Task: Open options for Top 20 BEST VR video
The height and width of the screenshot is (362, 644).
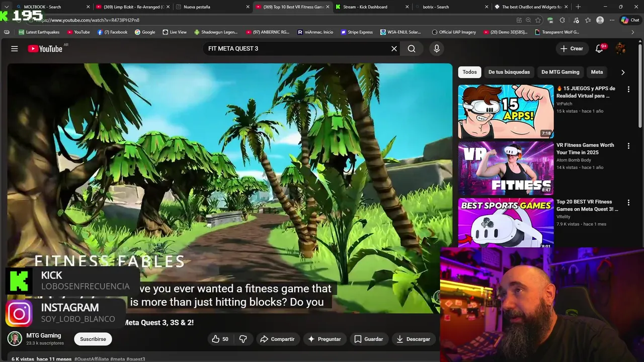Action: pyautogui.click(x=628, y=203)
